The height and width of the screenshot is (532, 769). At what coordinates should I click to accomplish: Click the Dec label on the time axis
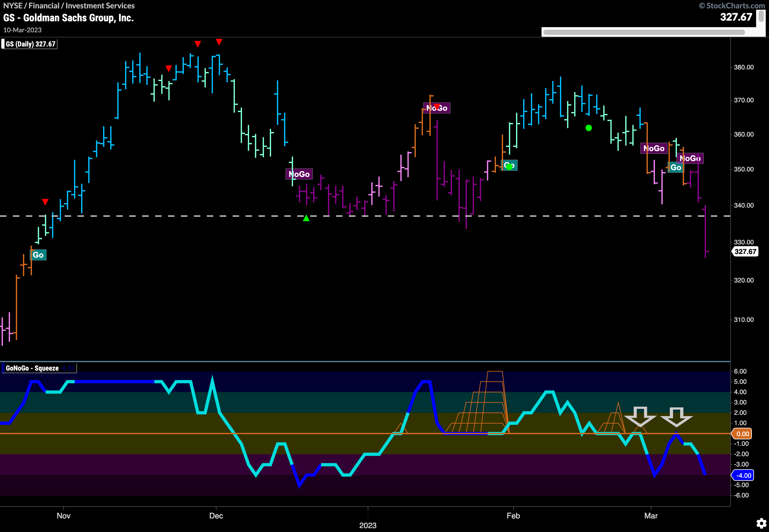216,516
